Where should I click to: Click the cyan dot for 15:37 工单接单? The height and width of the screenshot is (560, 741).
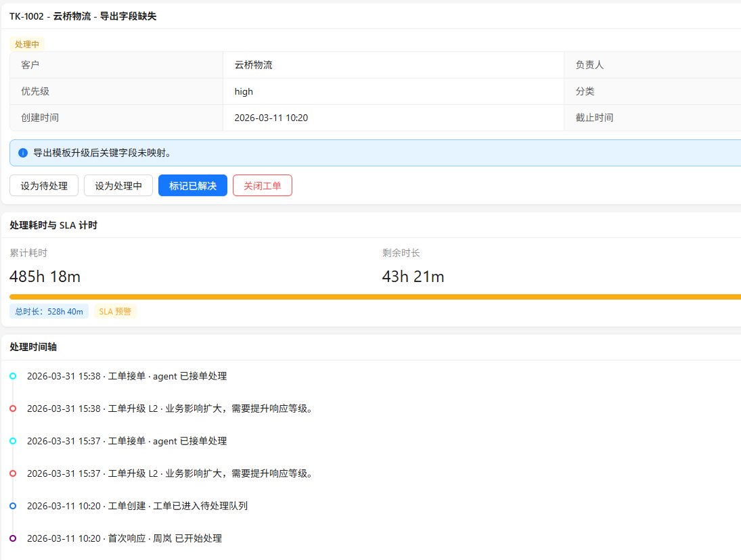[13, 441]
